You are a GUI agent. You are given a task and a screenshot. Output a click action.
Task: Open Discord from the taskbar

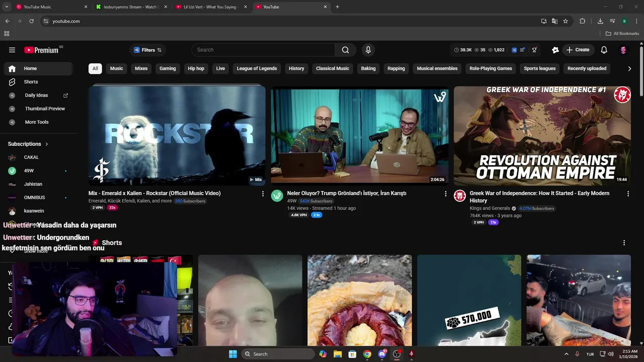pos(382,354)
